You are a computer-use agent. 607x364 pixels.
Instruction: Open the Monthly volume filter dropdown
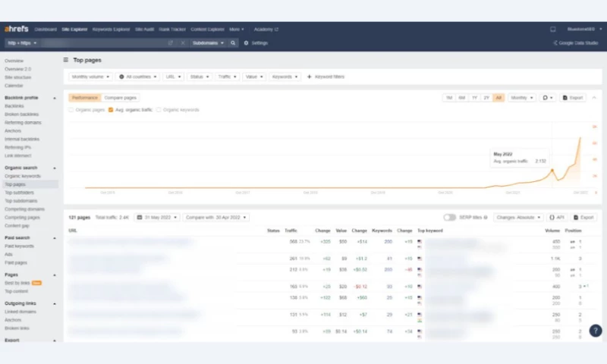(90, 77)
